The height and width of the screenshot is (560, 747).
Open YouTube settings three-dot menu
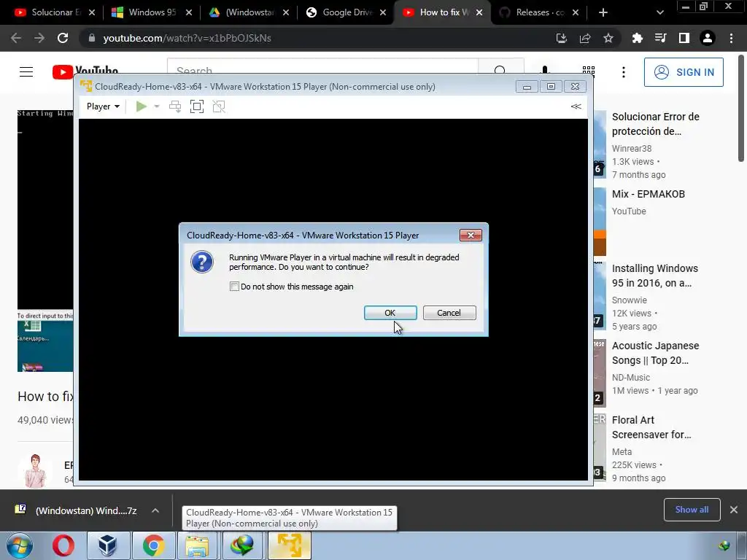tap(624, 72)
